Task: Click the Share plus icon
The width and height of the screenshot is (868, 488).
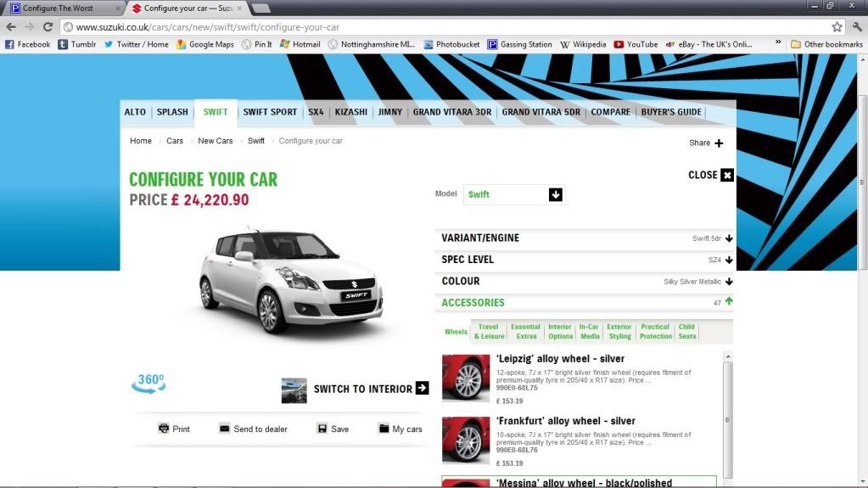Action: click(x=719, y=143)
